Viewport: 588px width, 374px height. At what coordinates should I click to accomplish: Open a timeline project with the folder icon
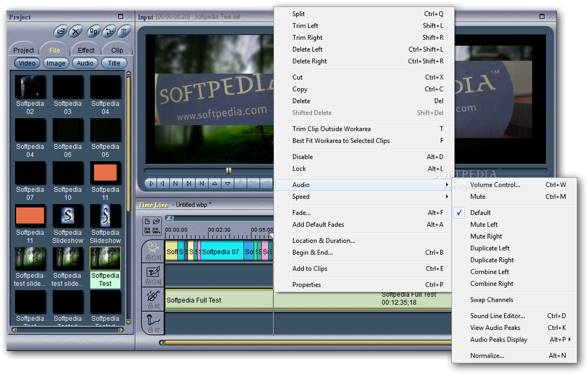(x=156, y=221)
